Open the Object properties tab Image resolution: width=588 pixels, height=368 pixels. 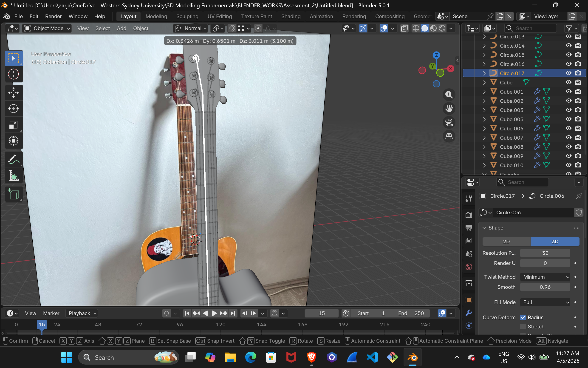point(469,300)
